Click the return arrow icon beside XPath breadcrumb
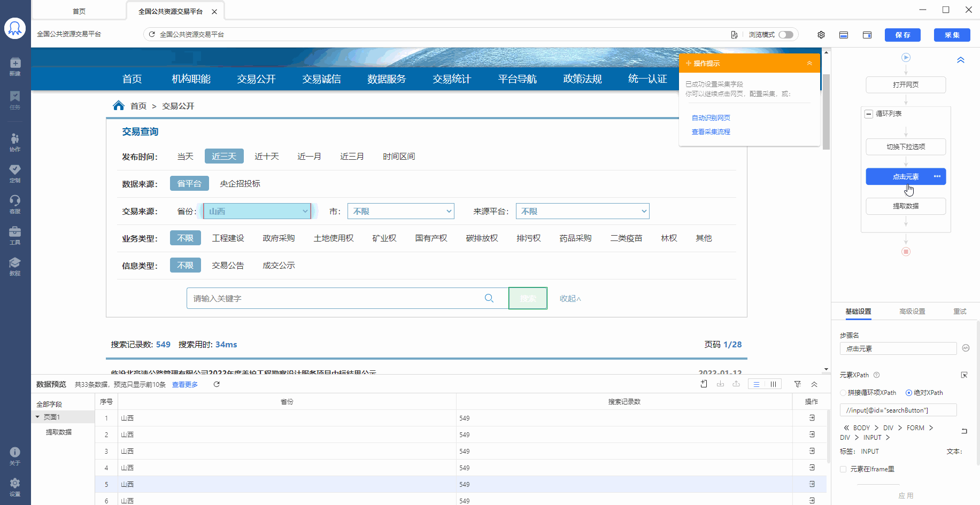 (x=964, y=431)
